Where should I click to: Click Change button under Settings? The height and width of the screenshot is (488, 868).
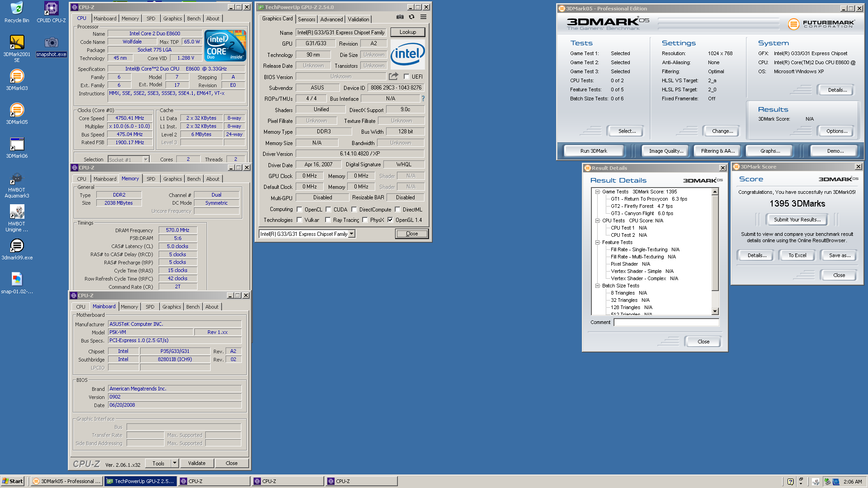click(x=722, y=131)
